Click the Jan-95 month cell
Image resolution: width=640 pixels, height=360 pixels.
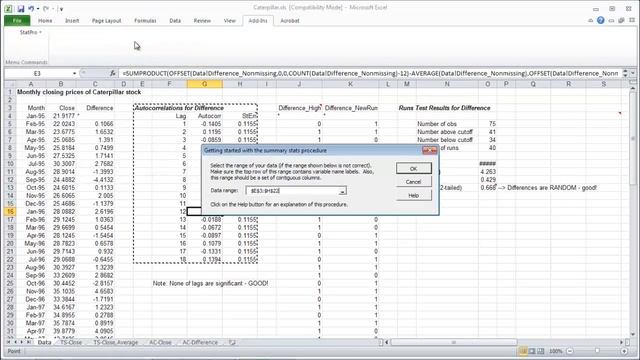(36, 116)
